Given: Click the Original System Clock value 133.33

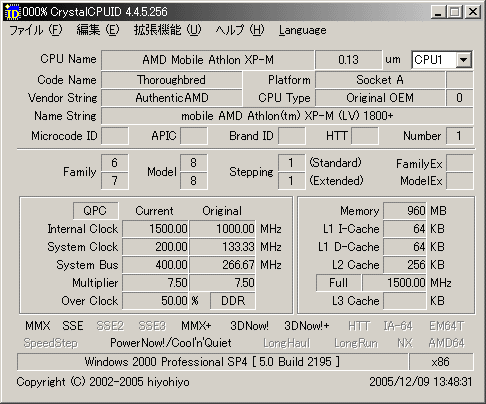Looking at the screenshot, I should [x=222, y=247].
